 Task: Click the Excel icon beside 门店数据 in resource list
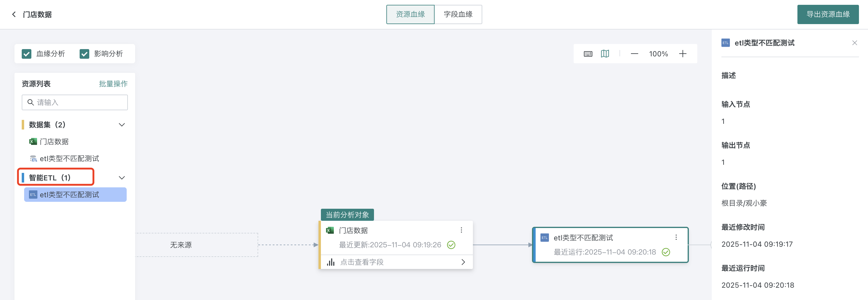point(33,141)
